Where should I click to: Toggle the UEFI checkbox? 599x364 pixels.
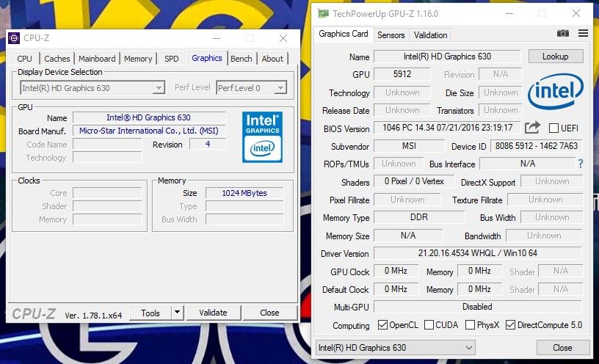coord(553,128)
